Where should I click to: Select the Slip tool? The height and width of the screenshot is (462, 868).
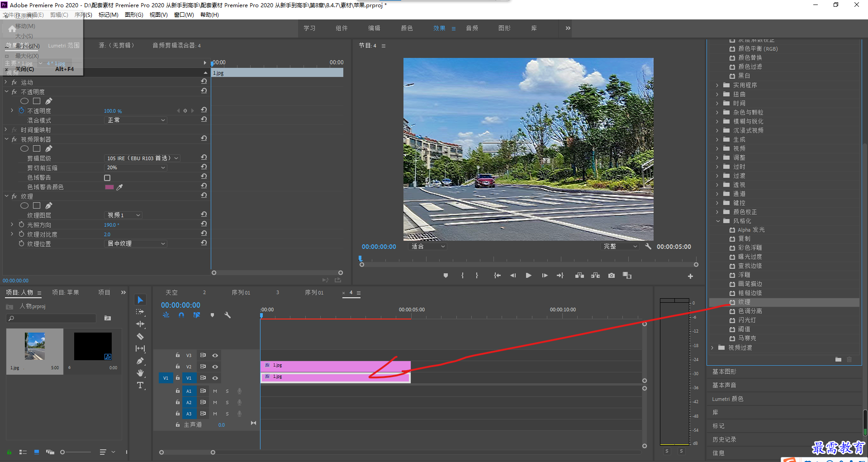click(x=140, y=348)
